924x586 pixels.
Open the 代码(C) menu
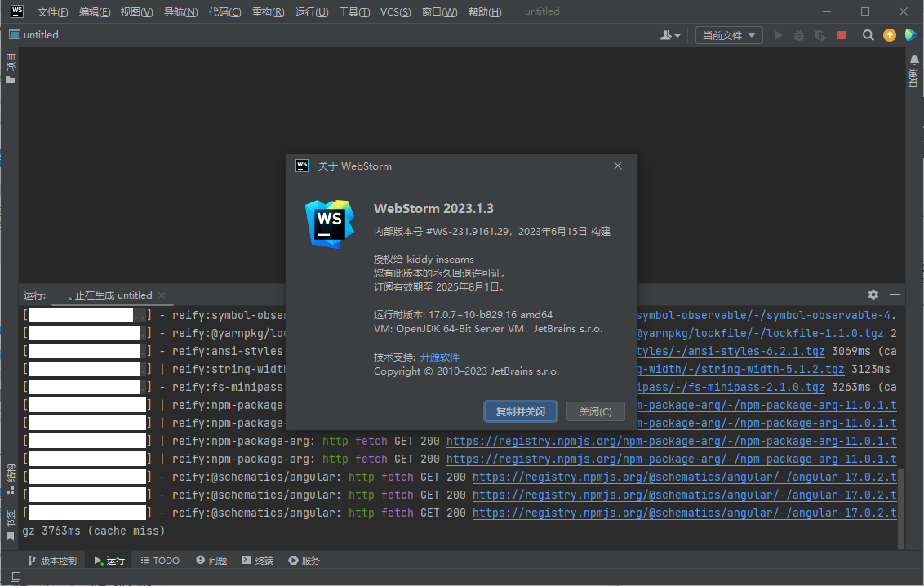coord(224,11)
